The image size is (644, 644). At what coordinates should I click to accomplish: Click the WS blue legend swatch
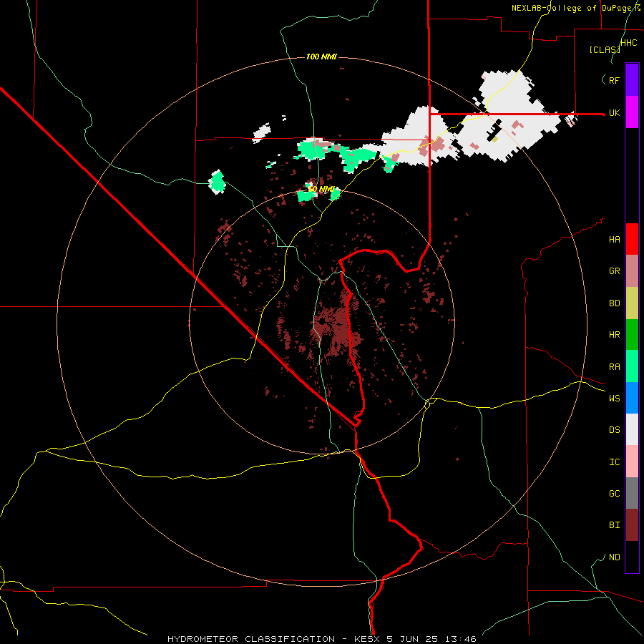point(632,398)
